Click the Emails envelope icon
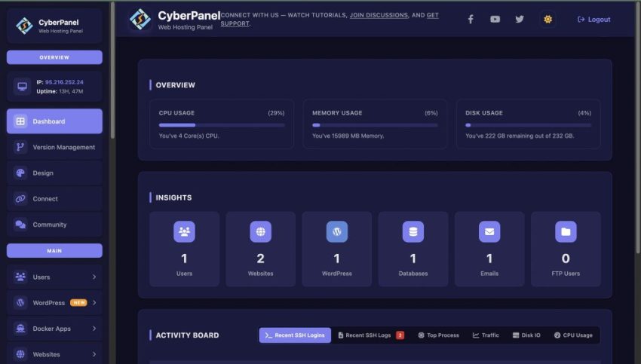This screenshot has width=641, height=364. coord(489,232)
